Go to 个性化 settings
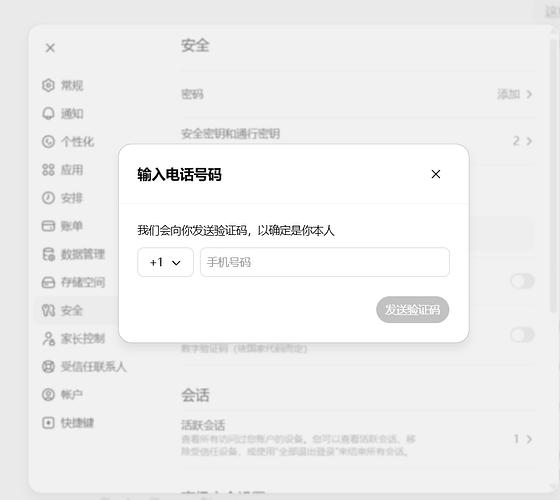Image resolution: width=560 pixels, height=500 pixels. [78, 141]
